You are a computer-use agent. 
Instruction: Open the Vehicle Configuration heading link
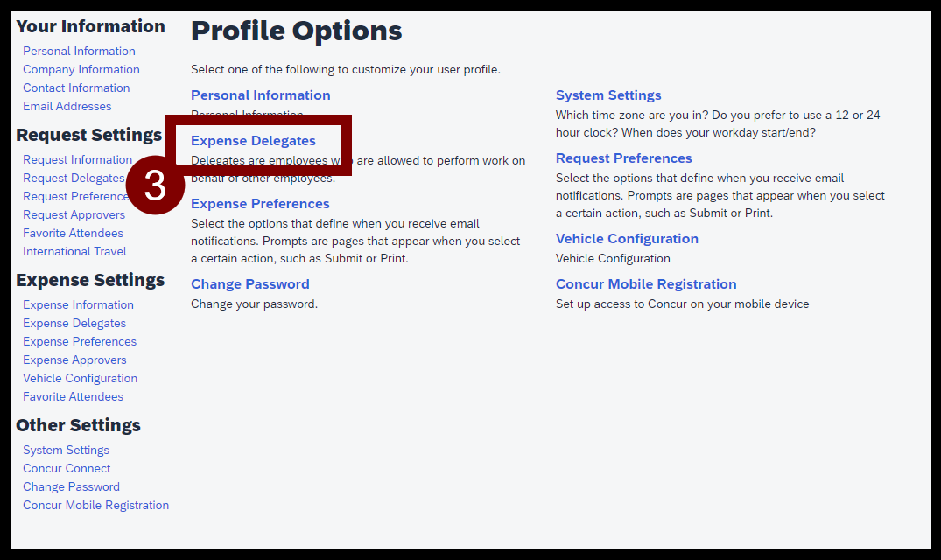(x=627, y=238)
